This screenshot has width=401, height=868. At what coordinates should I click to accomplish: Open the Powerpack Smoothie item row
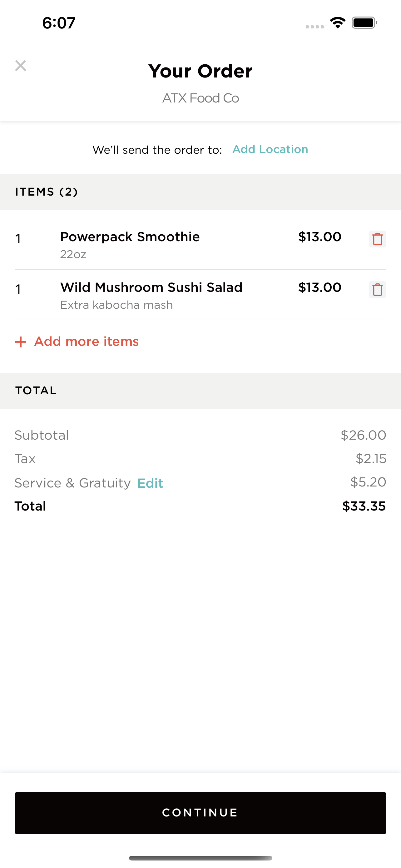coord(200,244)
